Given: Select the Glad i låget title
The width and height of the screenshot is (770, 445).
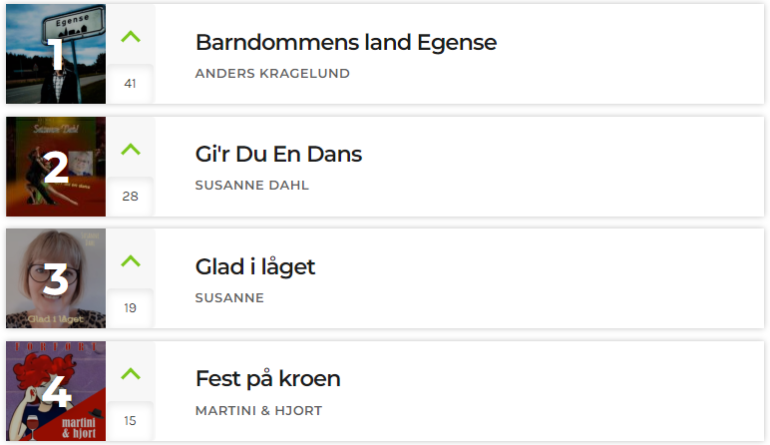Looking at the screenshot, I should click(x=255, y=267).
